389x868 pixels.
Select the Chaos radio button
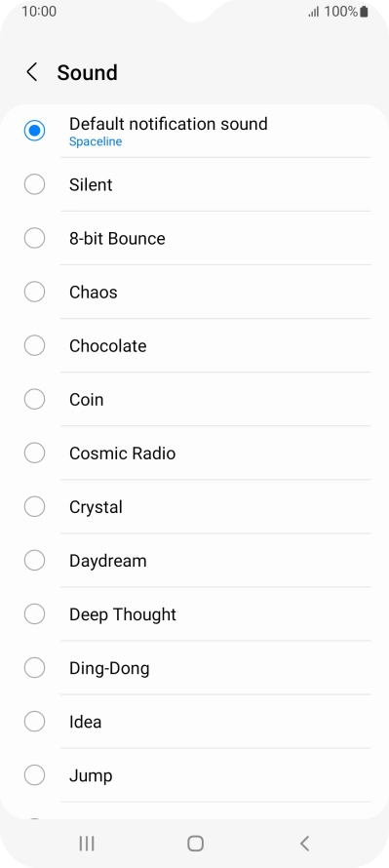(34, 292)
